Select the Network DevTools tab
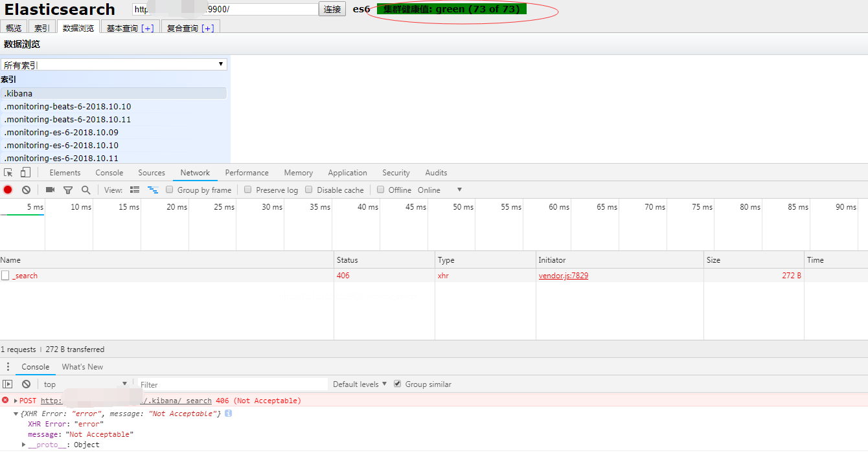868x453 pixels. (195, 173)
